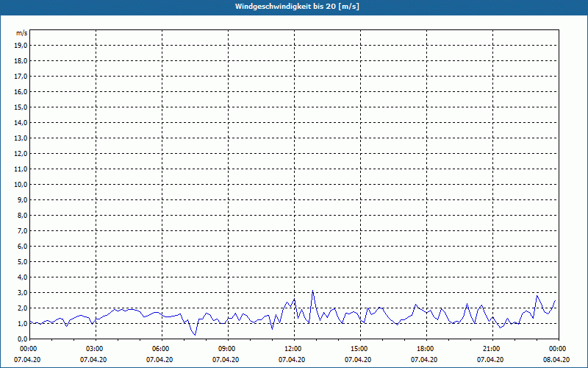The height and width of the screenshot is (368, 588).
Task: Click the "8,0" y-axis value
Action: click(x=23, y=215)
